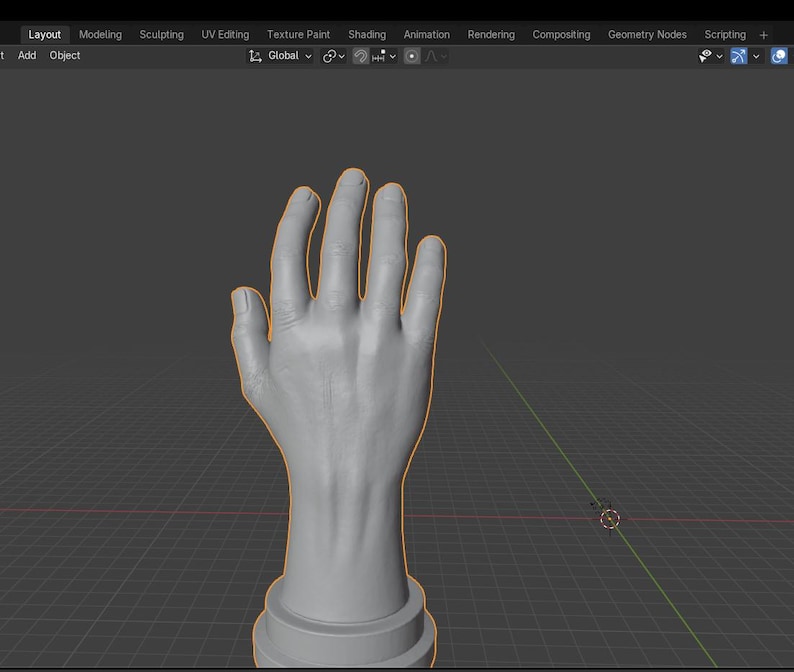
Task: Expand object types visibility dropdown arrow
Action: [x=720, y=56]
